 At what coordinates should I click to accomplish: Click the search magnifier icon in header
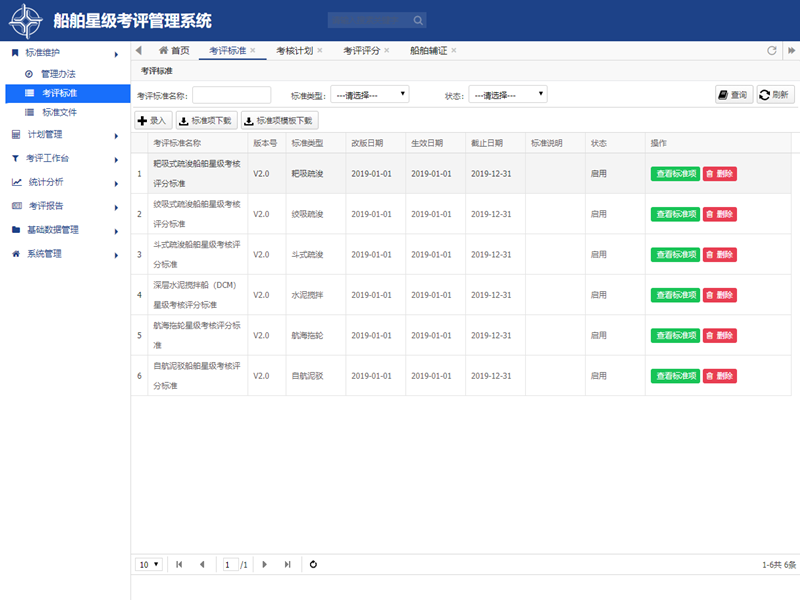click(x=419, y=20)
